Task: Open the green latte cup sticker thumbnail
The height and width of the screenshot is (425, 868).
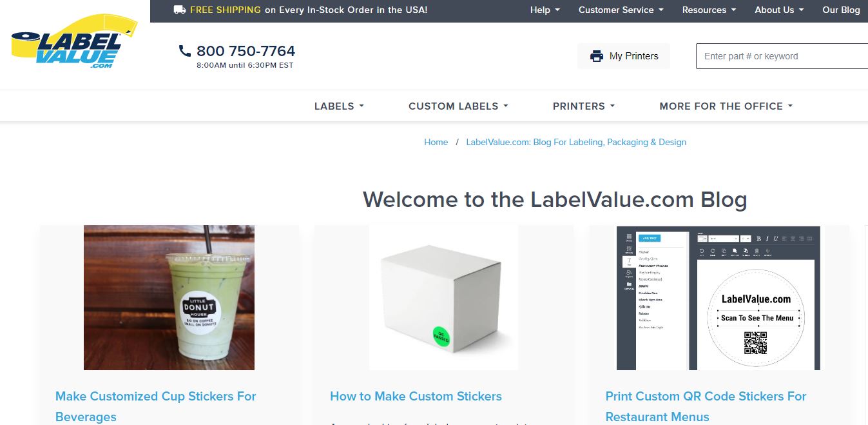Action: tap(169, 297)
